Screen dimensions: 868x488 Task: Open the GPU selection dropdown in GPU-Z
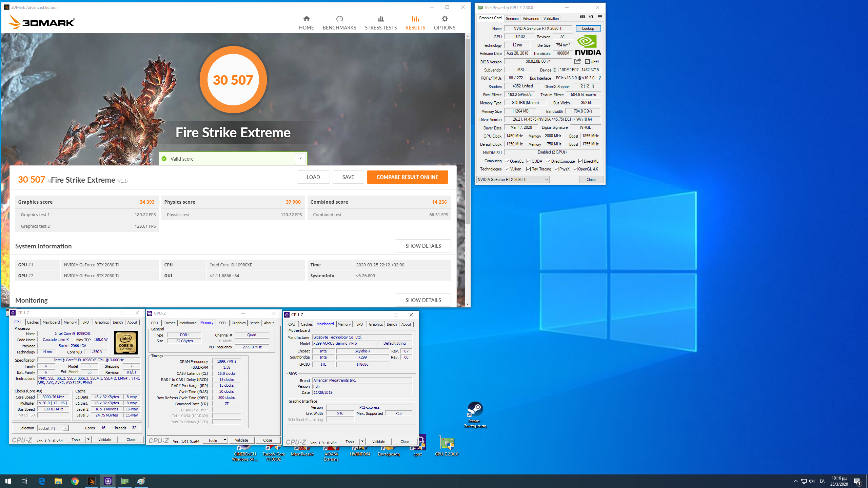[x=513, y=179]
